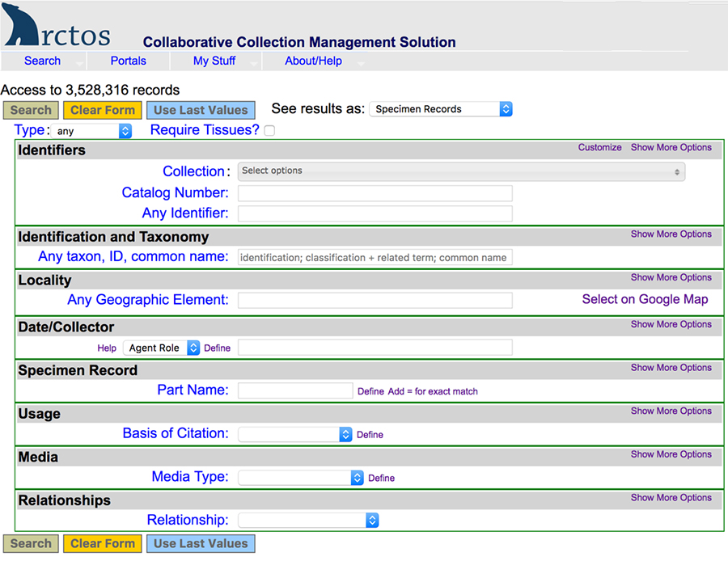Click the bottom Use Last Values button

coord(201,544)
